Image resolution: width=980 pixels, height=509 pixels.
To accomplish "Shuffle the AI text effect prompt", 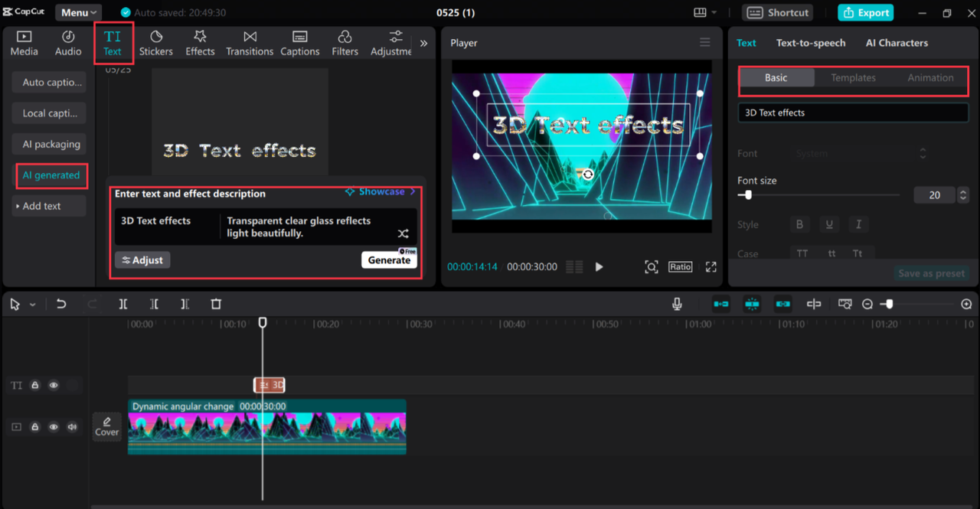I will tap(403, 233).
